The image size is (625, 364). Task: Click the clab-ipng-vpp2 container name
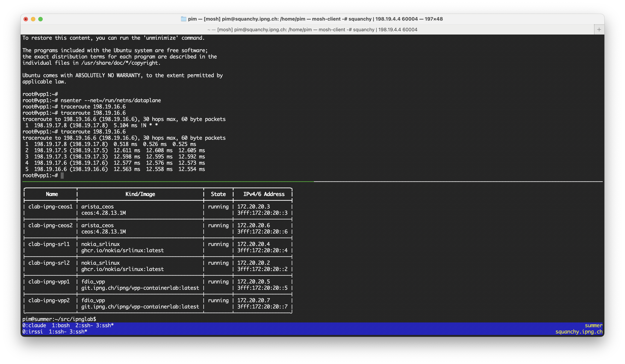pos(49,300)
